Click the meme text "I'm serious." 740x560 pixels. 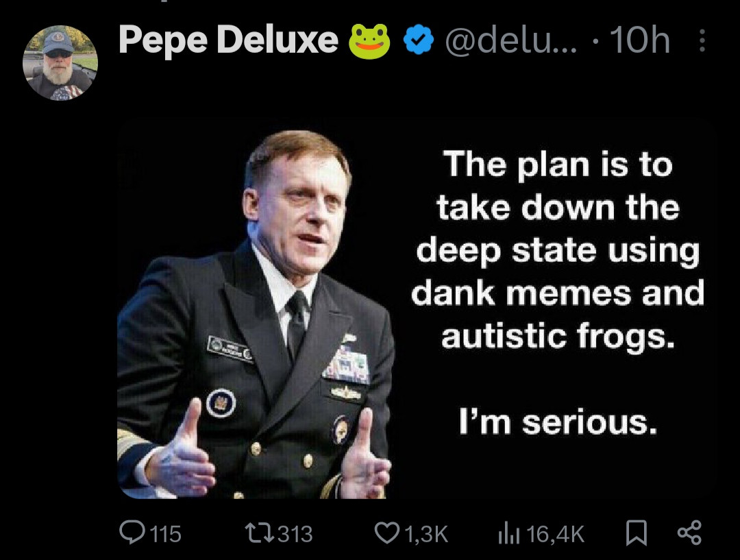[x=557, y=423]
